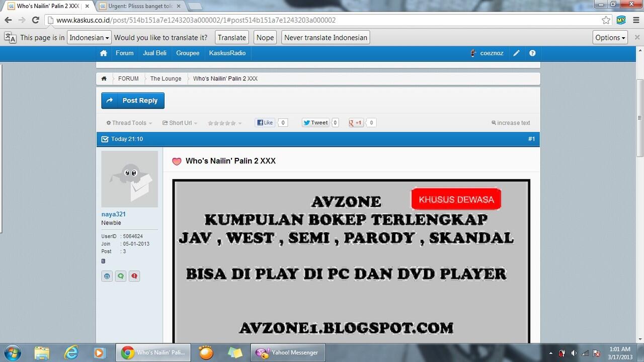644x362 pixels.
Task: Click the red report post icon under naya321
Action: point(134,276)
